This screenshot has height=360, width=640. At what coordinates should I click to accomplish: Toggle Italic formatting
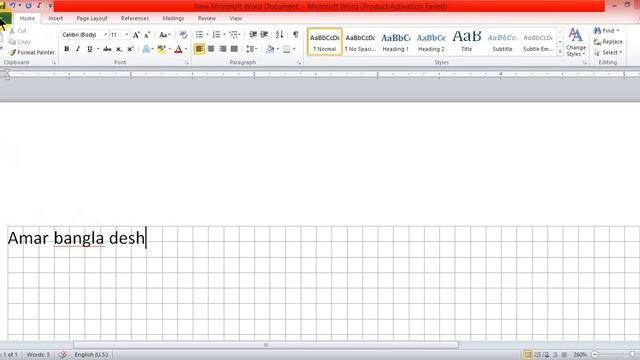[x=78, y=49]
